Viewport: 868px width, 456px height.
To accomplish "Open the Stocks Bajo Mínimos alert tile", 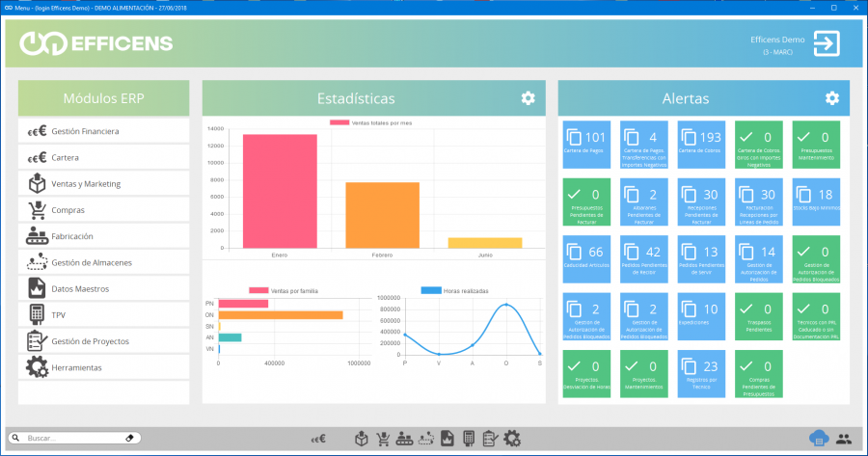I will tap(816, 201).
